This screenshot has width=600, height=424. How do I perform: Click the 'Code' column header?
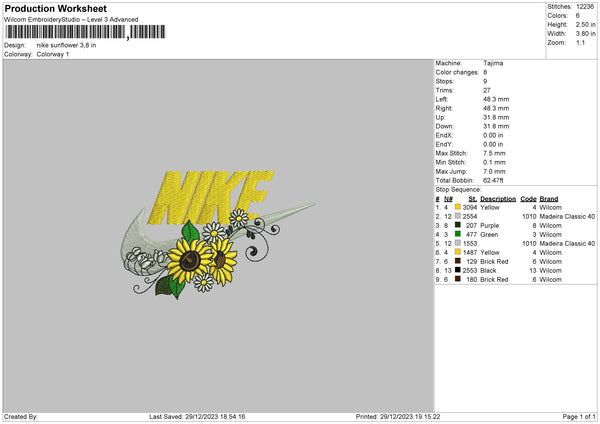pos(528,199)
